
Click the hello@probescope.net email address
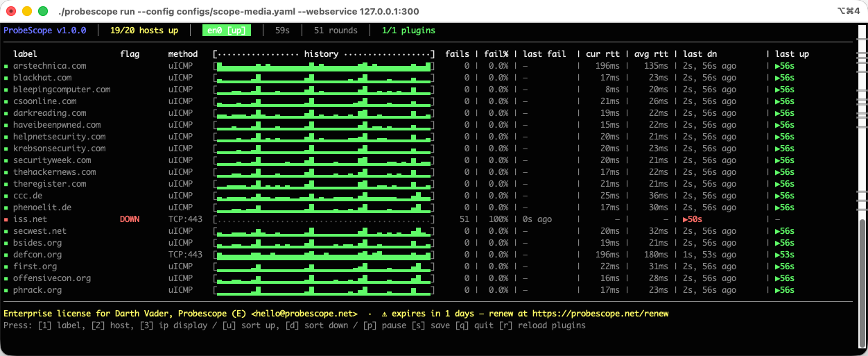(x=304, y=314)
